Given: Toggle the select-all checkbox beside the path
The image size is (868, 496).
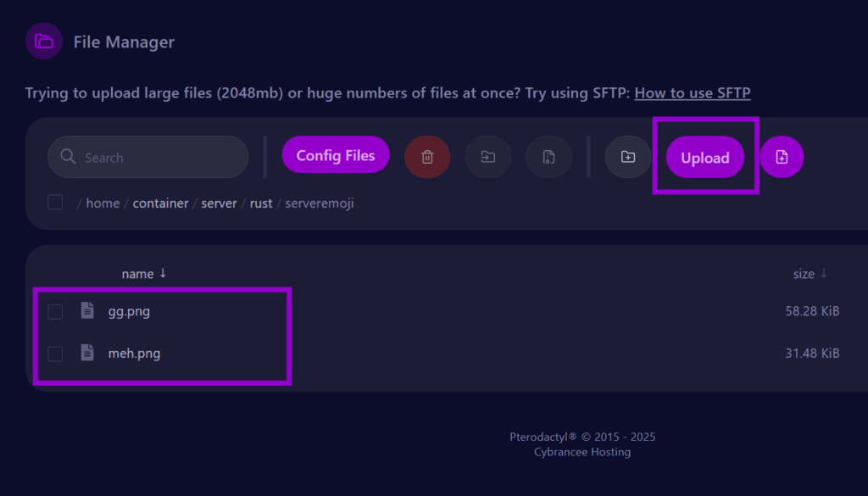Looking at the screenshot, I should (55, 203).
